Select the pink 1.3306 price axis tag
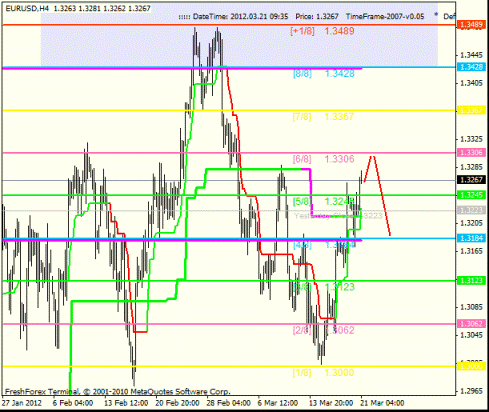Viewport: 489px width, 412px height. coord(471,152)
